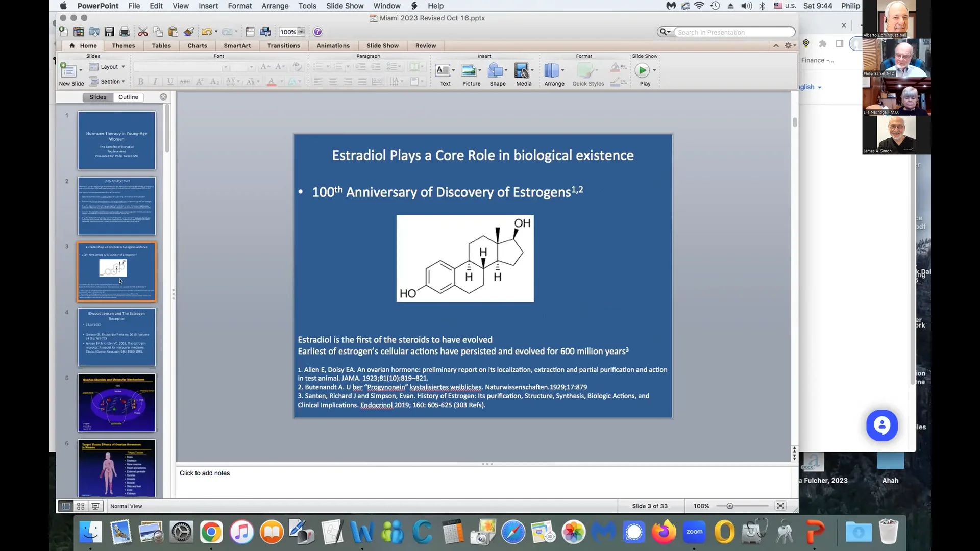Open the zoom percentage dropdown in toolbar
Image resolution: width=980 pixels, height=551 pixels.
pos(301,32)
